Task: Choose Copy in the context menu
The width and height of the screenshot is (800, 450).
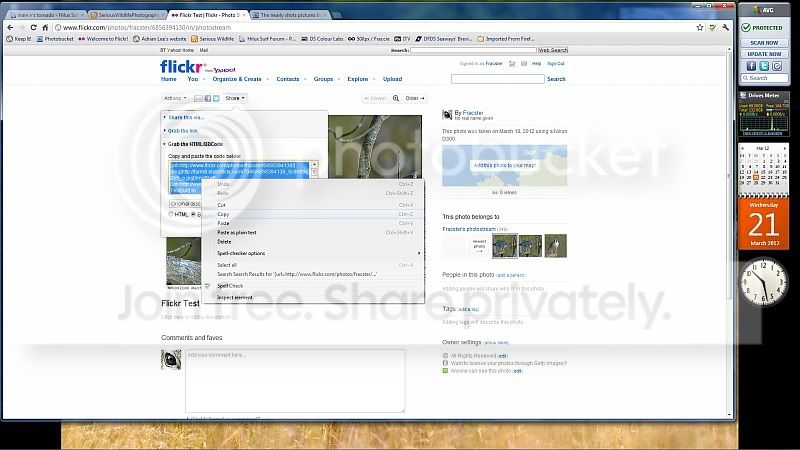Action: tap(313, 214)
